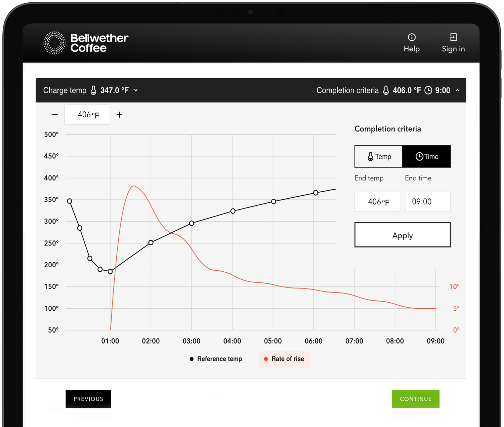Image resolution: width=504 pixels, height=427 pixels.
Task: Click the plus button to increase the temperature
Action: (x=119, y=114)
